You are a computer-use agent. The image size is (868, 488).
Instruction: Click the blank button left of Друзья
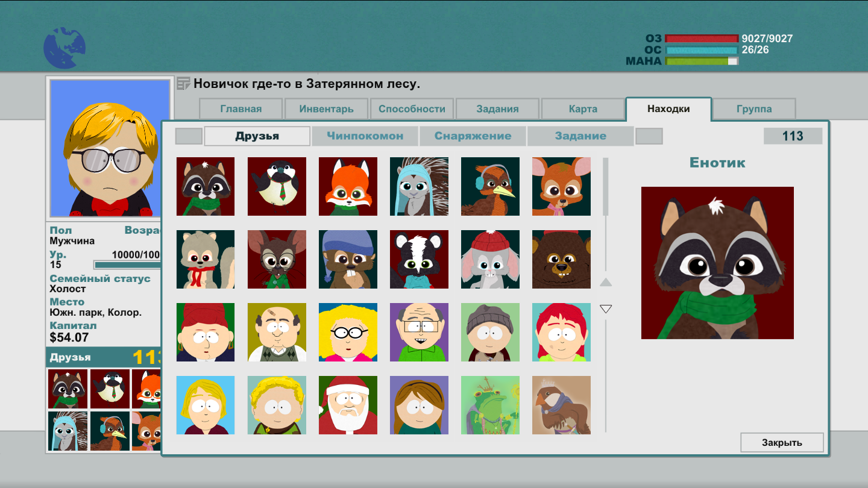(x=189, y=136)
